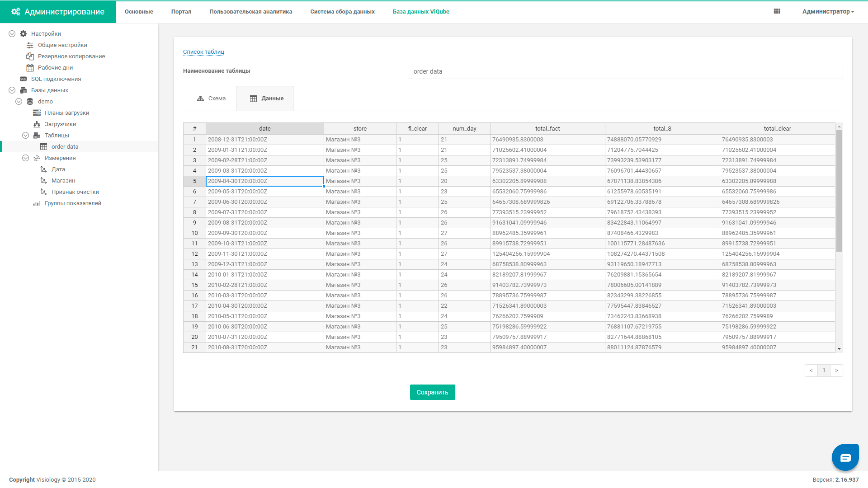The image size is (868, 488).
Task: Select page 1 in pagination
Action: (824, 371)
